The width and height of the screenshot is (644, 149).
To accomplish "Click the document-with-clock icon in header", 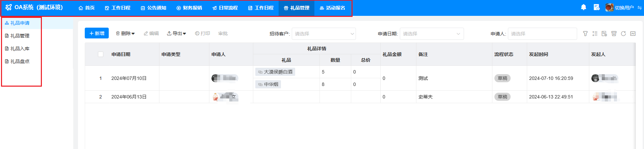I will click(596, 7).
